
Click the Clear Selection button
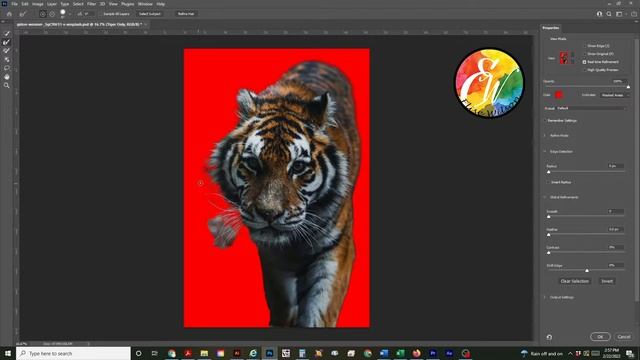pyautogui.click(x=574, y=281)
